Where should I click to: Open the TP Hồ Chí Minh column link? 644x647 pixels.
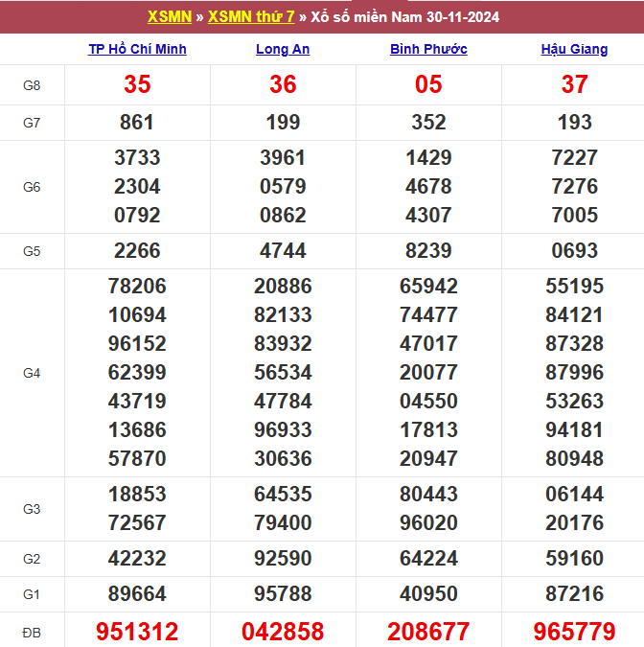pyautogui.click(x=137, y=49)
